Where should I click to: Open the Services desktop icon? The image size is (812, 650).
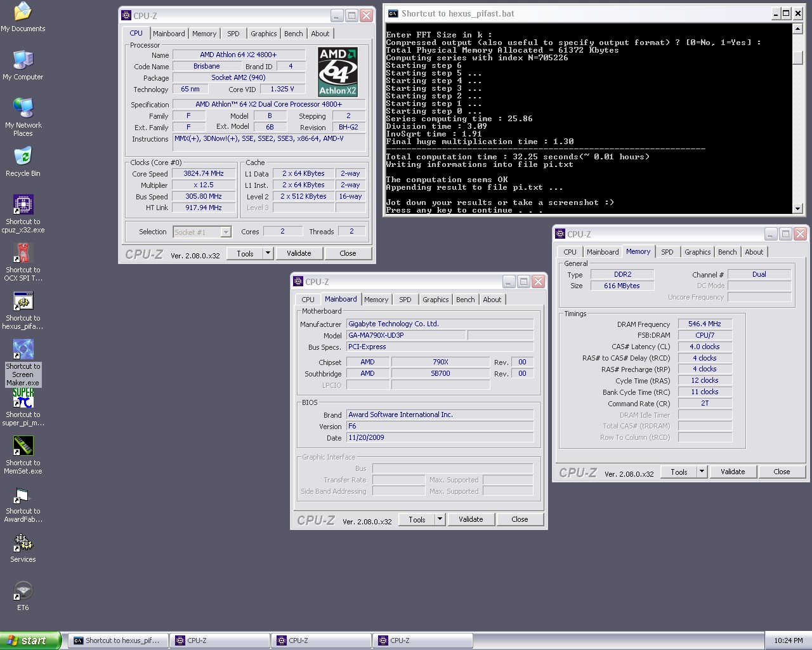pyautogui.click(x=23, y=542)
